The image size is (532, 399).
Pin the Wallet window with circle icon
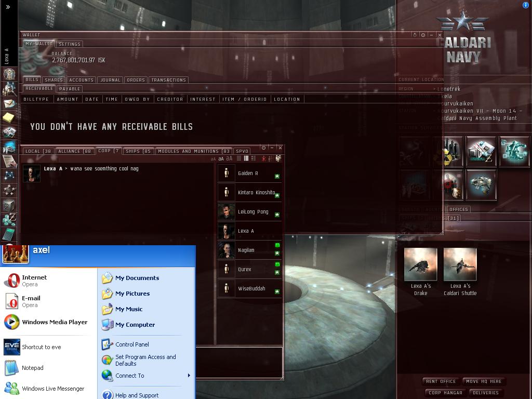point(423,35)
